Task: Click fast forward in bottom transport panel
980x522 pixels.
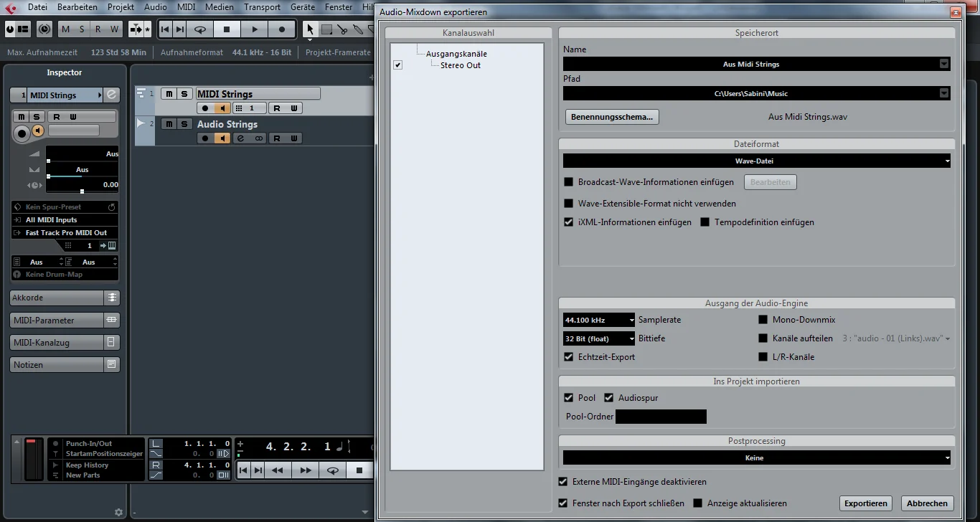Action: coord(305,470)
